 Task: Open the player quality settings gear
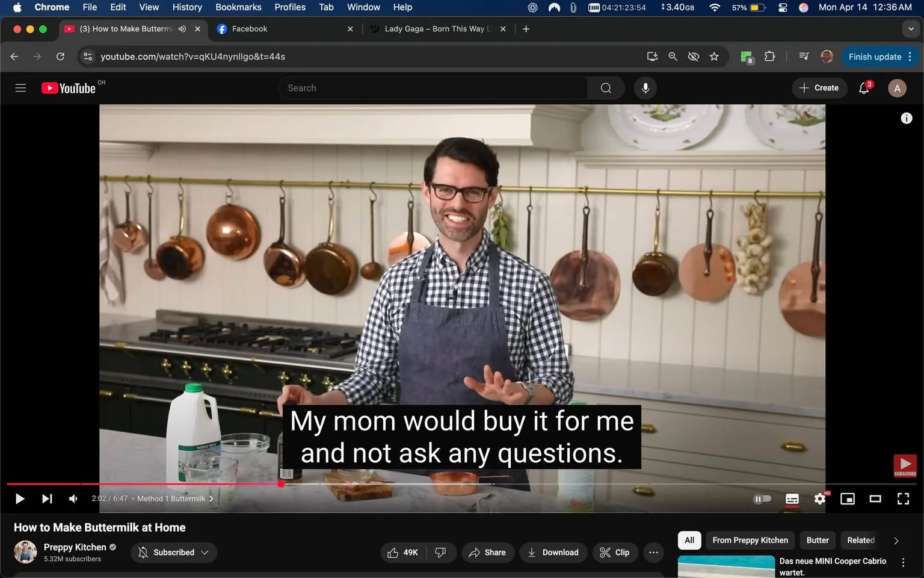819,499
